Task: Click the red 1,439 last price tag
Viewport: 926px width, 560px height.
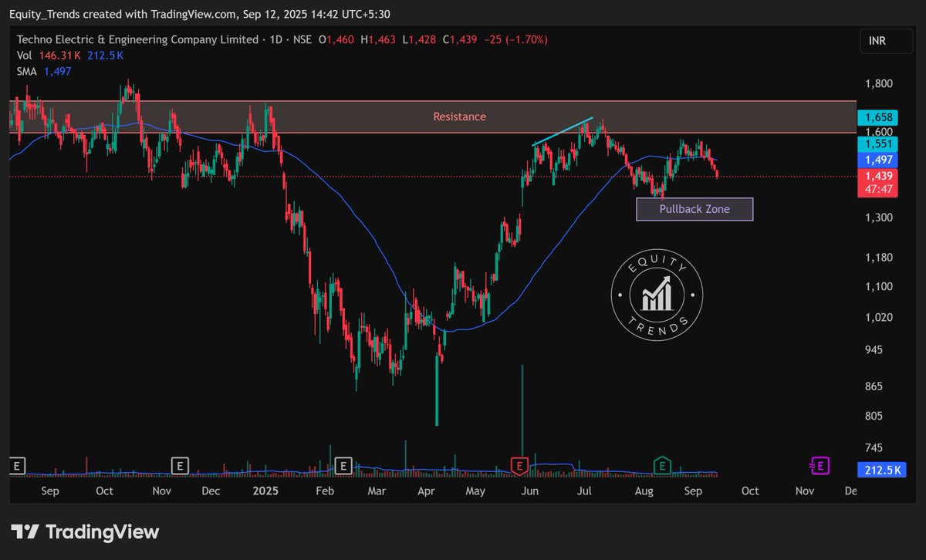Action: 877,176
